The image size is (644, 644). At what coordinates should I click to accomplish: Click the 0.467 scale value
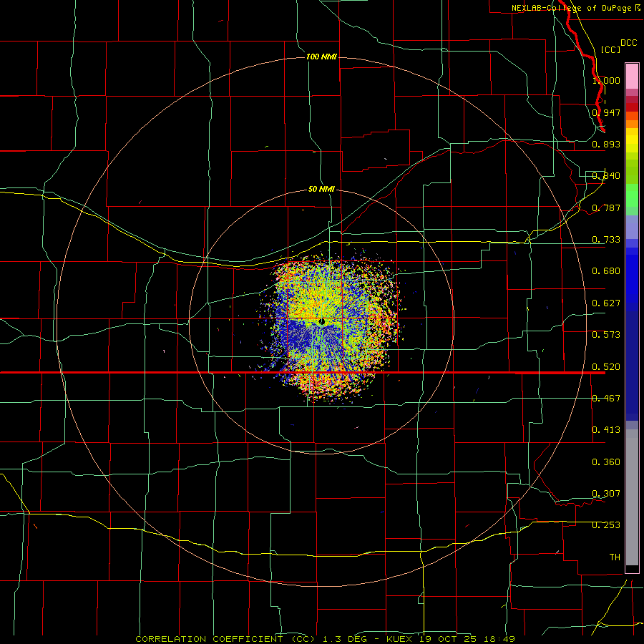tap(606, 399)
